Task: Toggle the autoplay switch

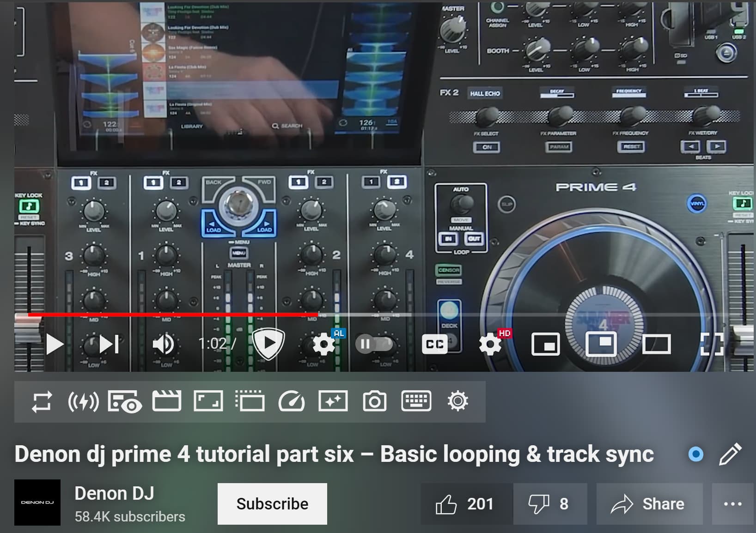Action: coord(374,345)
